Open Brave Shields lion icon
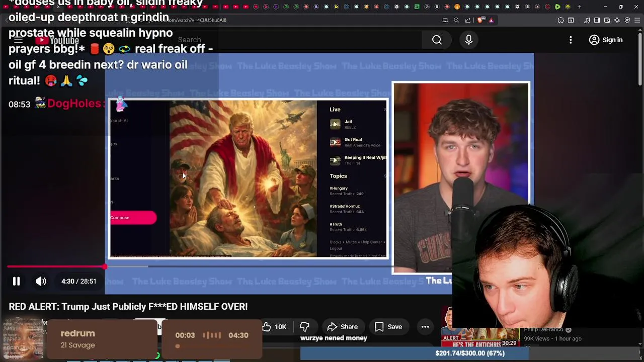 (480, 20)
